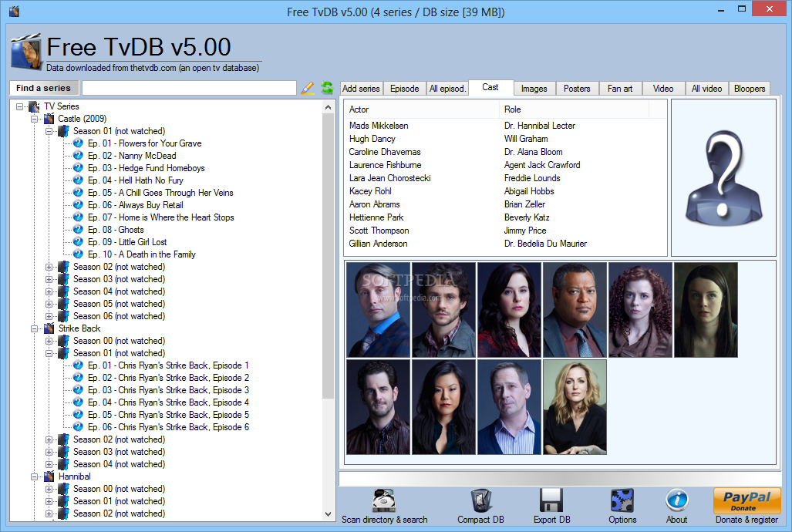Screen dimensions: 792x532
Task: Click tree scrollbar down arrow
Action: coord(329,514)
